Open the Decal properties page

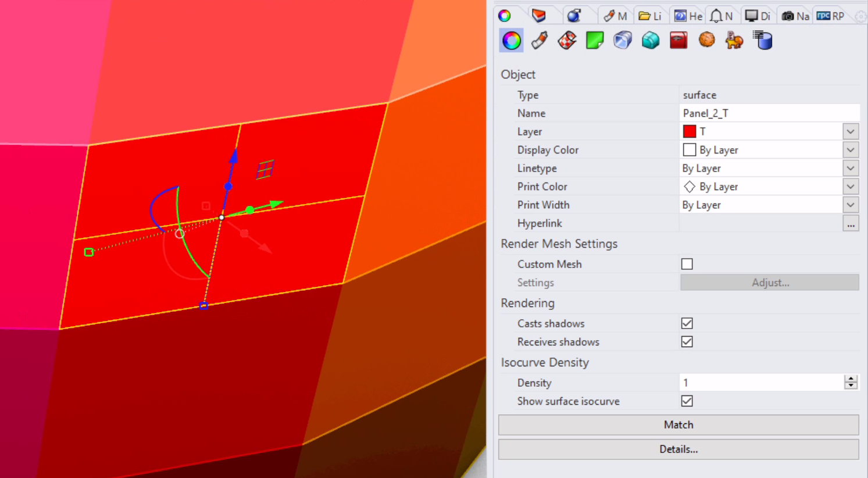point(594,40)
